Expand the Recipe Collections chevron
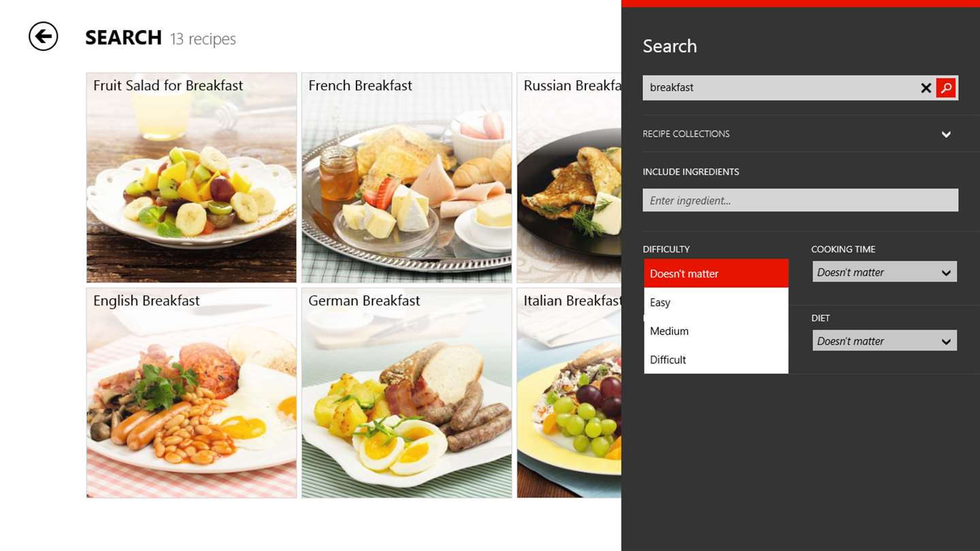The height and width of the screenshot is (551, 980). (946, 134)
